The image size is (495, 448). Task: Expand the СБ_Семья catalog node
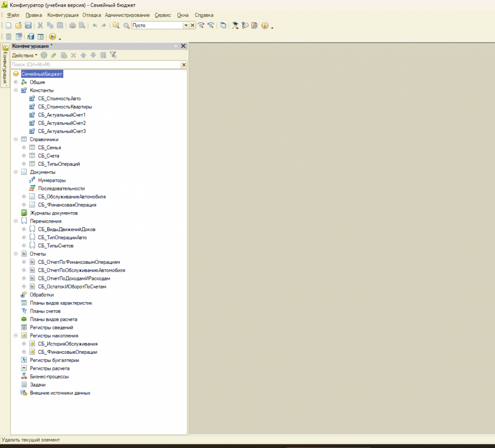coord(24,147)
